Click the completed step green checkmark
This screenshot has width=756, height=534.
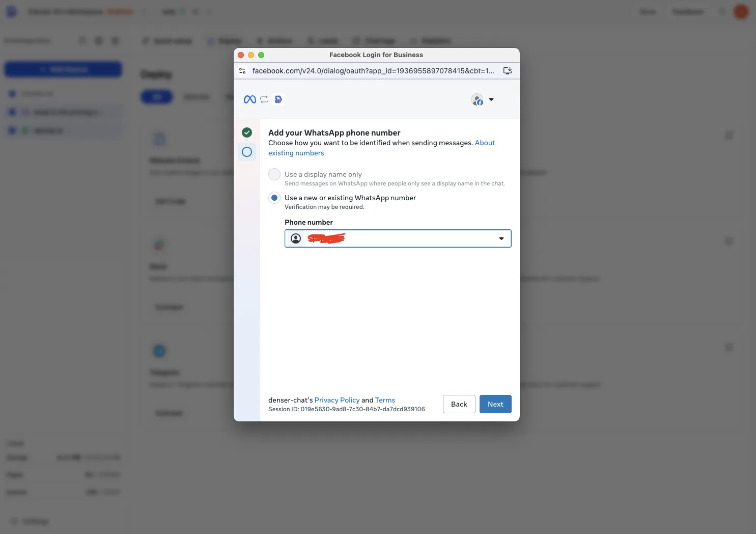coord(247,132)
